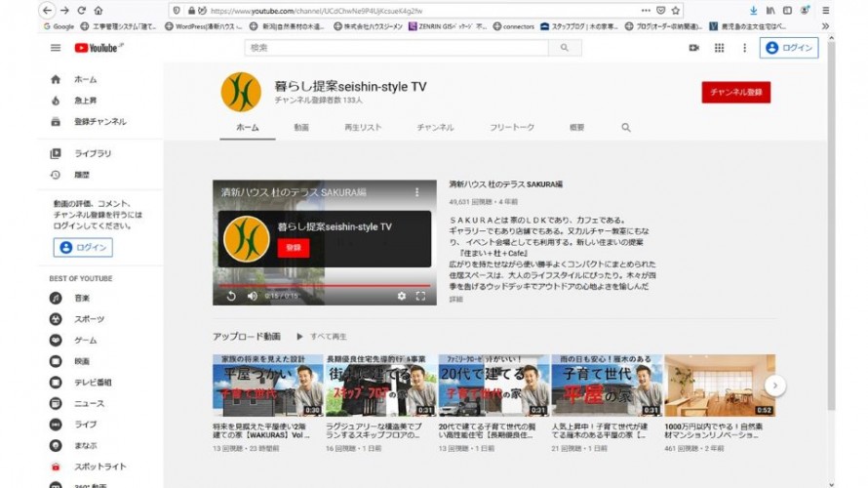Open the video player three-dot menu
This screenshot has height=488, width=868.
416,192
